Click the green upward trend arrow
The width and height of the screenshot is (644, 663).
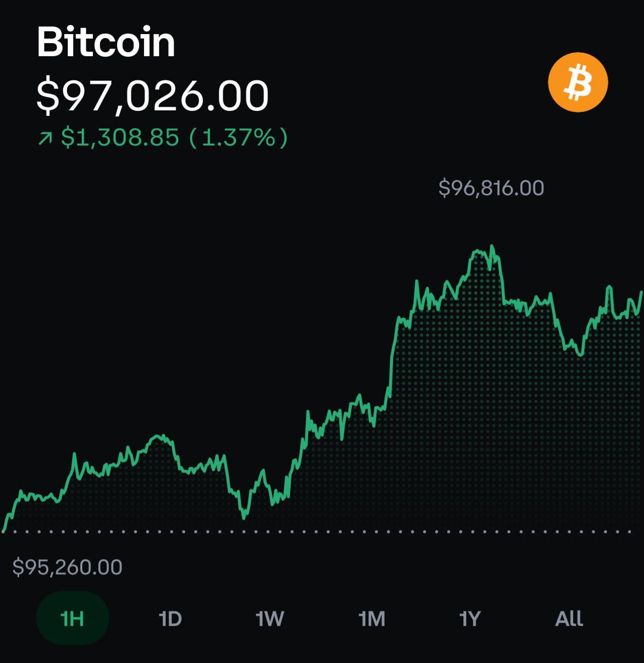pyautogui.click(x=45, y=138)
